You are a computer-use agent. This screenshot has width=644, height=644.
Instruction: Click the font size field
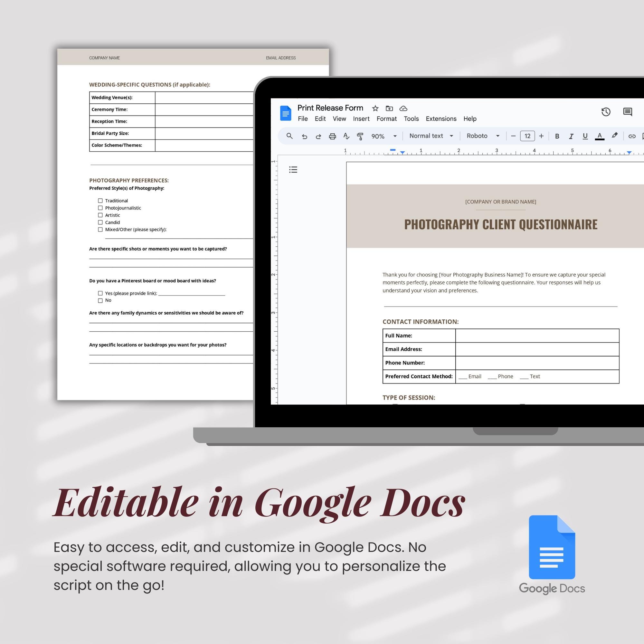[527, 136]
